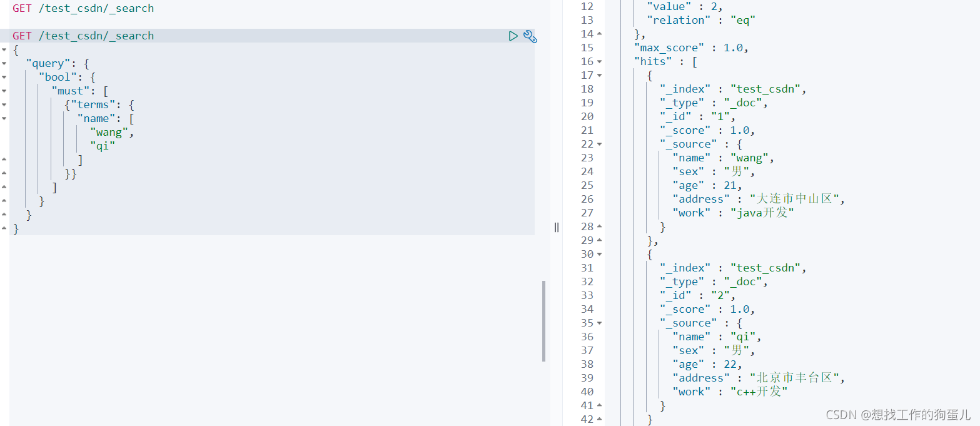
Task: Click fold marker at response line 41
Action: [600, 405]
